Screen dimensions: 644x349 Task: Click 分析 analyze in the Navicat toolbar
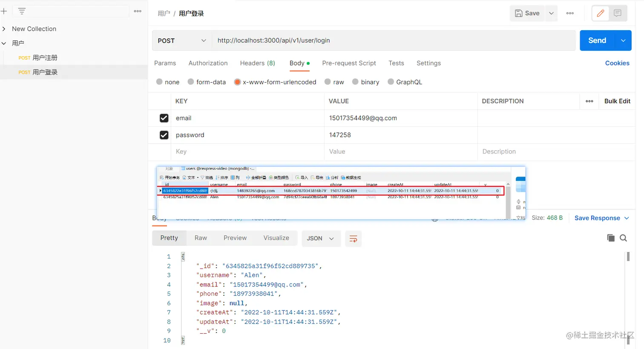point(332,177)
